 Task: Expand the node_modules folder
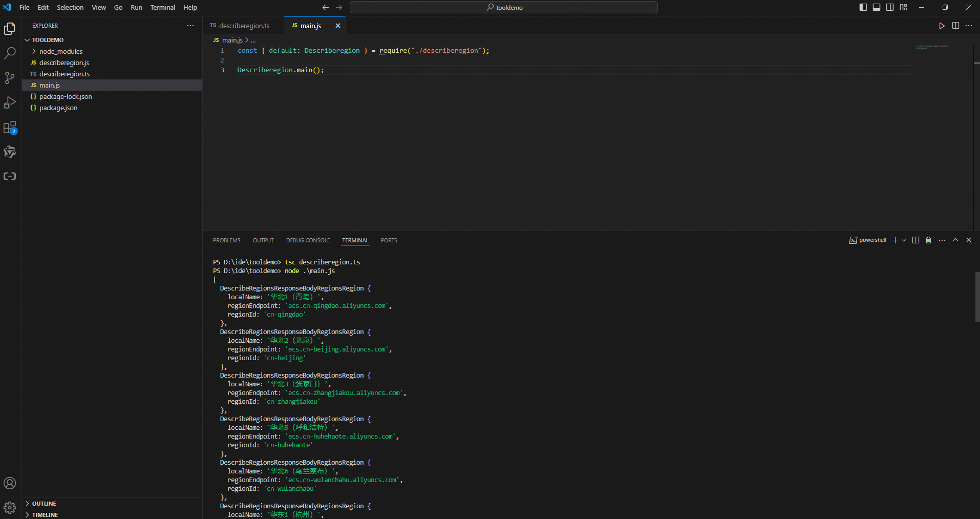tap(60, 51)
